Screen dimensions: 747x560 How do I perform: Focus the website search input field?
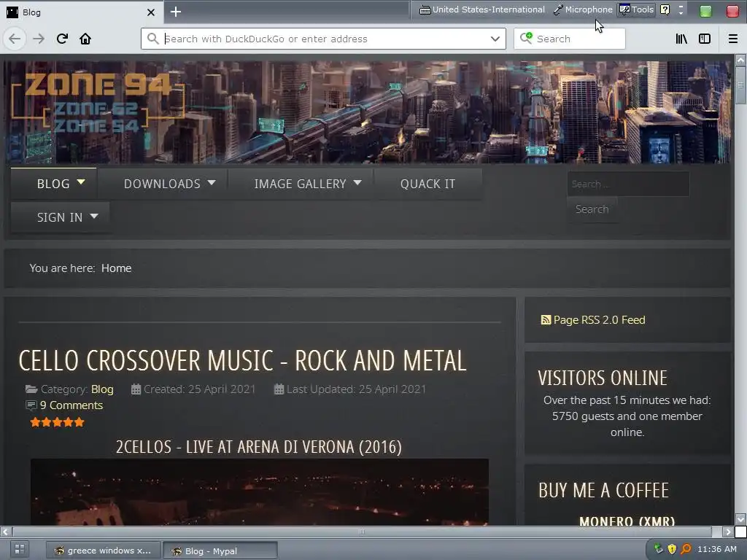pyautogui.click(x=628, y=184)
